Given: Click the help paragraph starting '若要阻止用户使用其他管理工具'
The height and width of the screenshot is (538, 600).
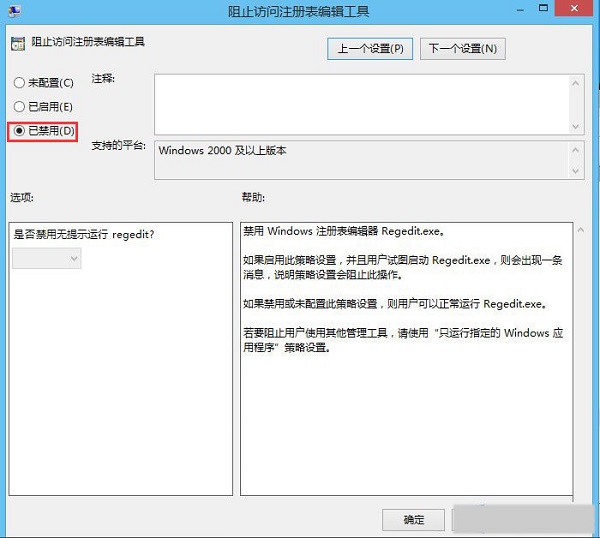Looking at the screenshot, I should point(403,340).
